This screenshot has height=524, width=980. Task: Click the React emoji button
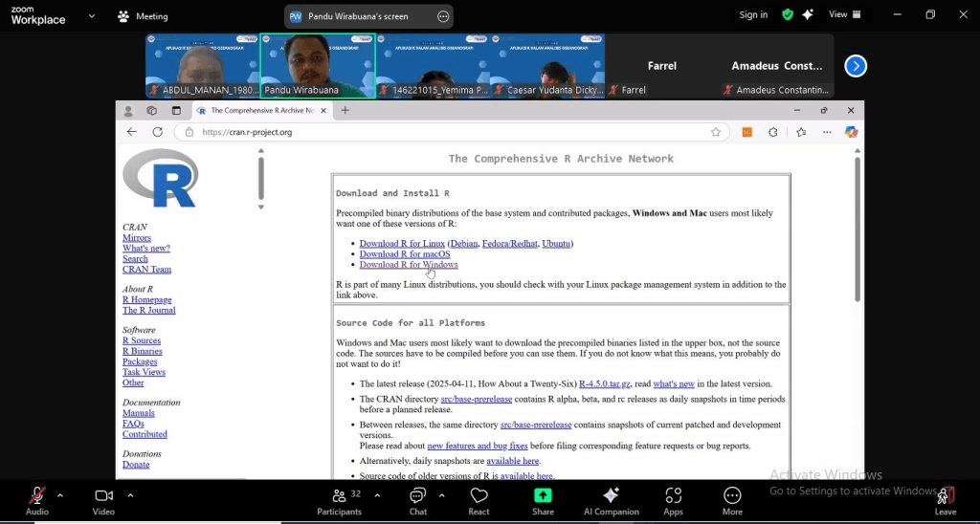(x=479, y=500)
